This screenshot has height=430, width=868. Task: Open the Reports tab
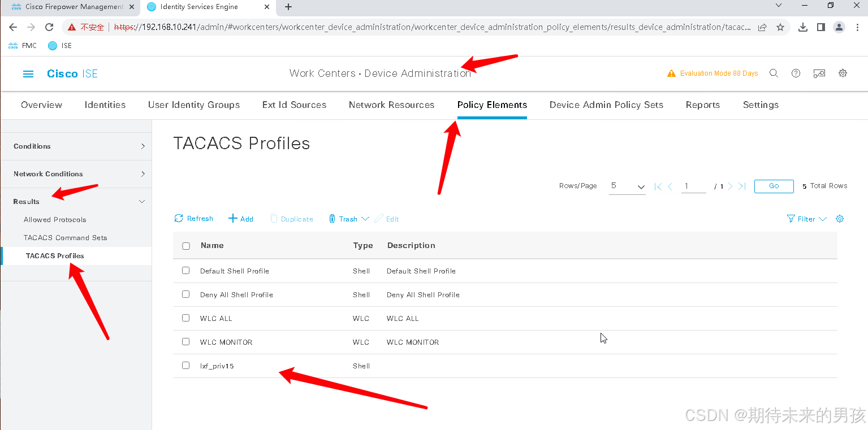tap(703, 105)
